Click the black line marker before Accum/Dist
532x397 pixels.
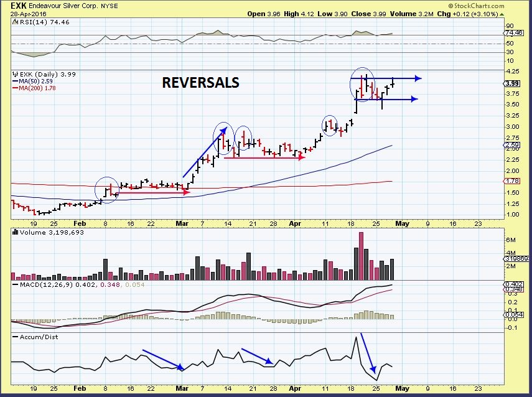point(16,337)
